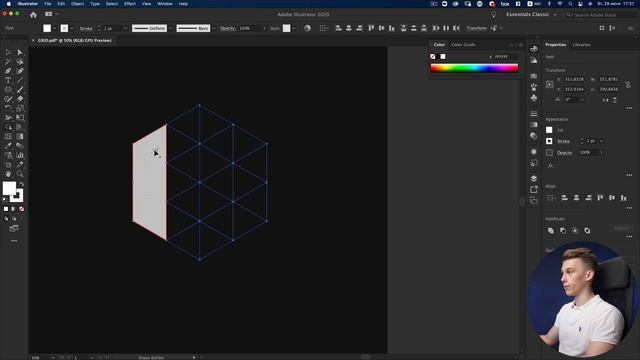Click the Recolor Artwork wheel icon

tap(307, 28)
